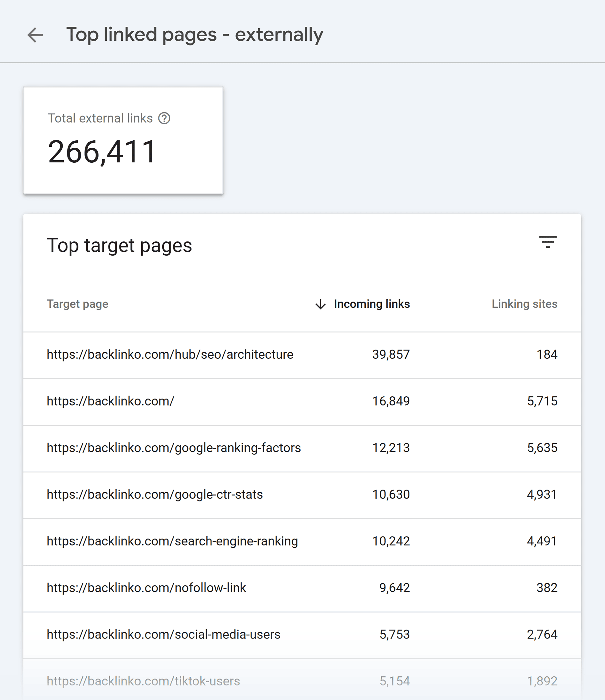Select the 39,857 incoming links value
This screenshot has height=700, width=605.
[391, 354]
